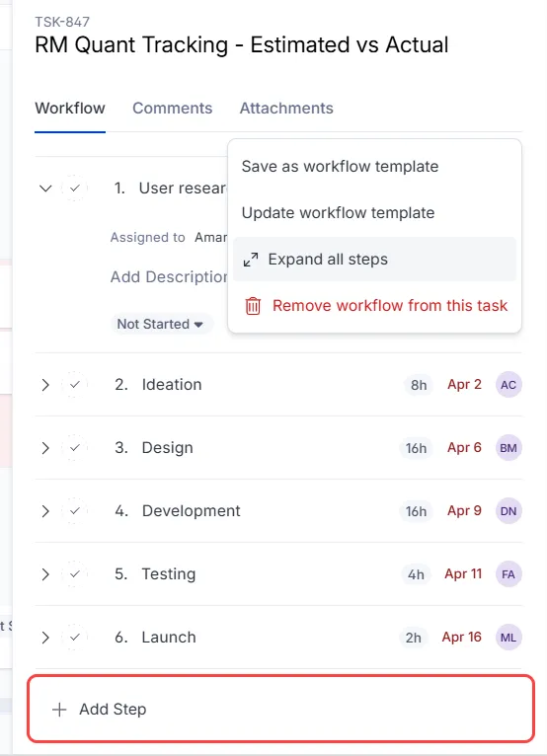Open the Not Started status dropdown
The image size is (547, 756).
coord(161,324)
